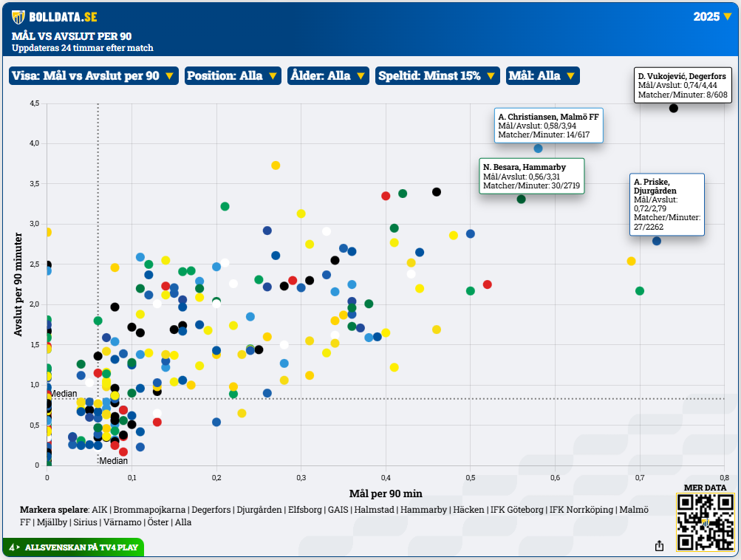Screen dimensions: 741x560
Task: Click Alla to highlight all teams
Action: [x=182, y=522]
